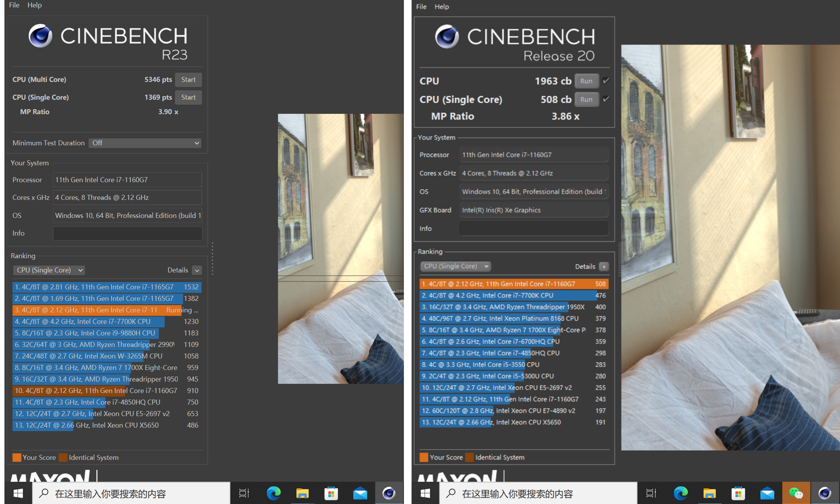This screenshot has height=504, width=840.
Task: Select R23 ranking row i7-1165G7 scoring 1532
Action: click(x=107, y=287)
